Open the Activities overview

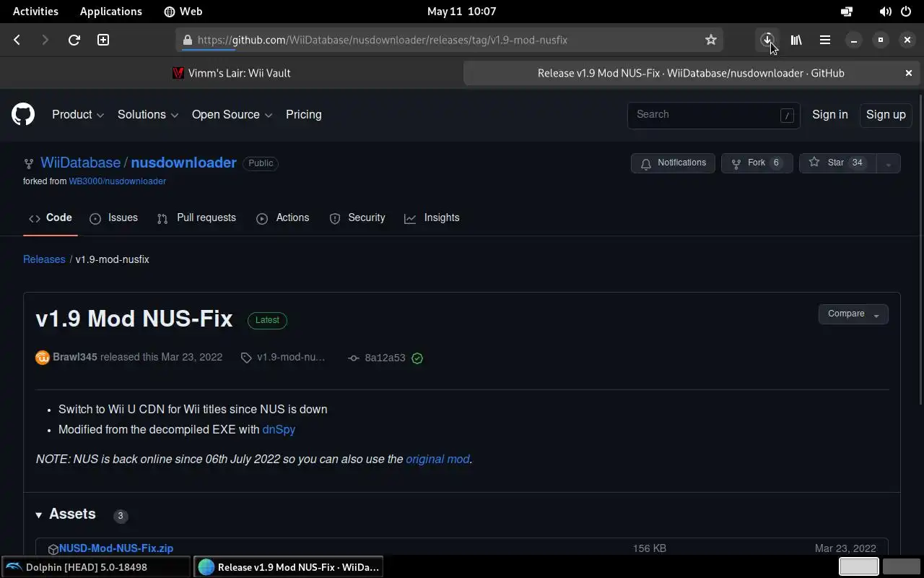click(x=35, y=12)
